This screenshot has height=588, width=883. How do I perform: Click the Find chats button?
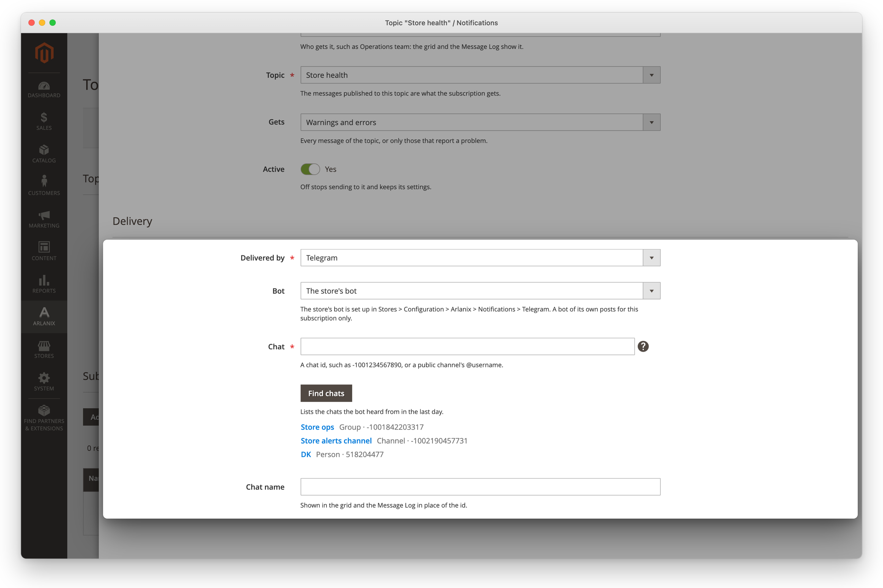[x=326, y=393]
